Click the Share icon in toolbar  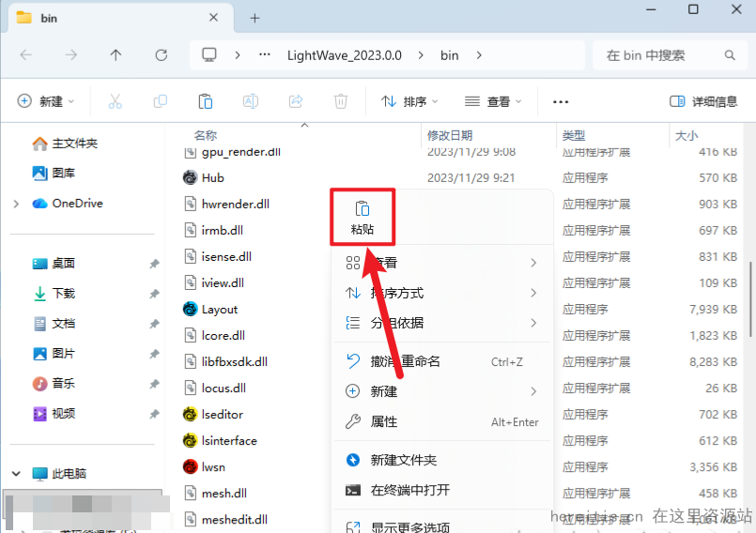pyautogui.click(x=296, y=101)
